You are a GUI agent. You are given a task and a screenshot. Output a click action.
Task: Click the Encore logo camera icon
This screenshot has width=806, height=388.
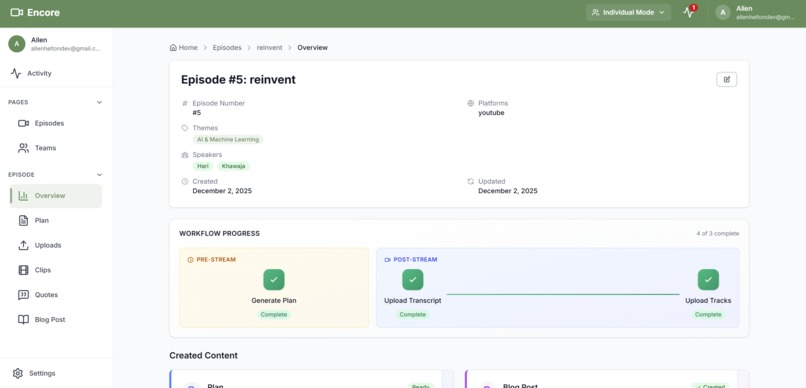click(16, 12)
